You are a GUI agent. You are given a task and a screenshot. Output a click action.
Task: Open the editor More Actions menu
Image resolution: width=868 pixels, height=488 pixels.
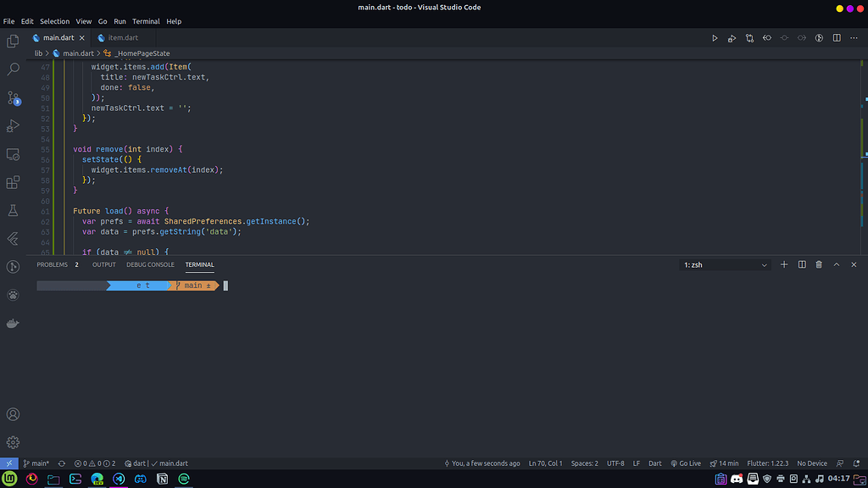coord(854,37)
